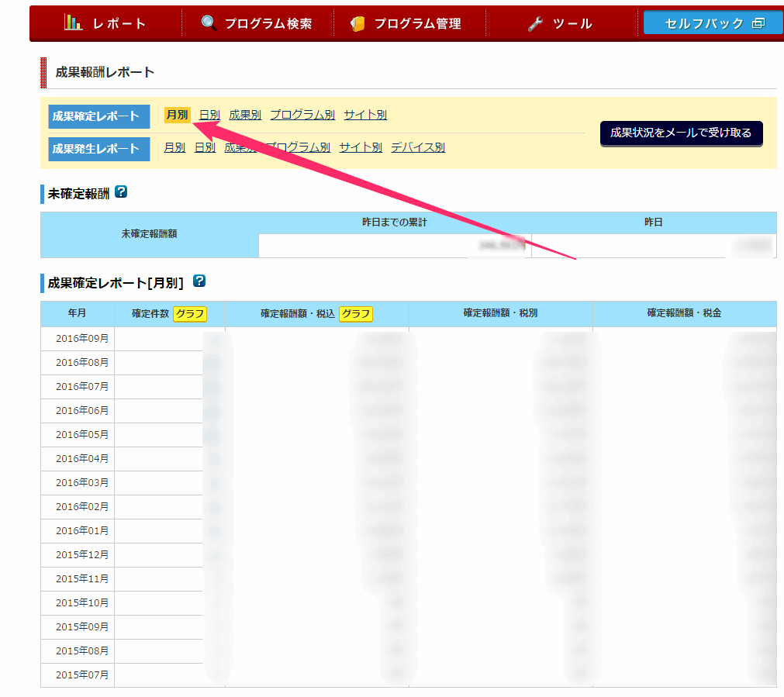Open サイト別 in the 成果確定レポート row
The image size is (784, 697).
click(x=365, y=115)
